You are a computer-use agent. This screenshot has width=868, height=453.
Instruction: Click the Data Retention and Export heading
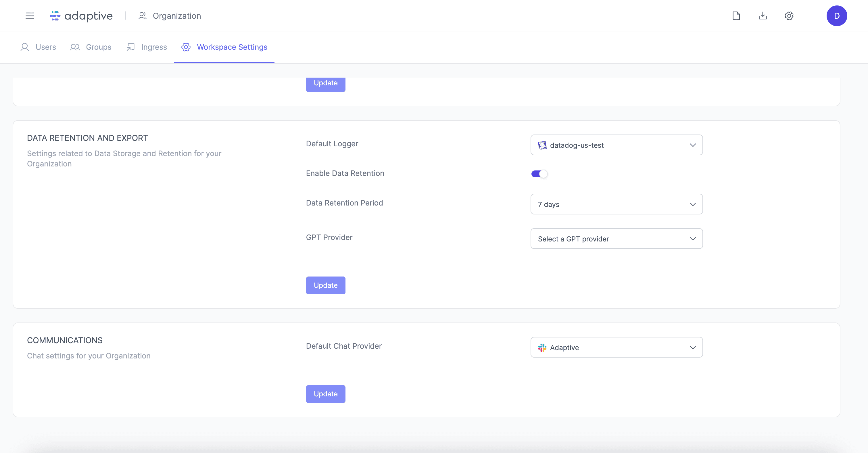[x=87, y=138]
